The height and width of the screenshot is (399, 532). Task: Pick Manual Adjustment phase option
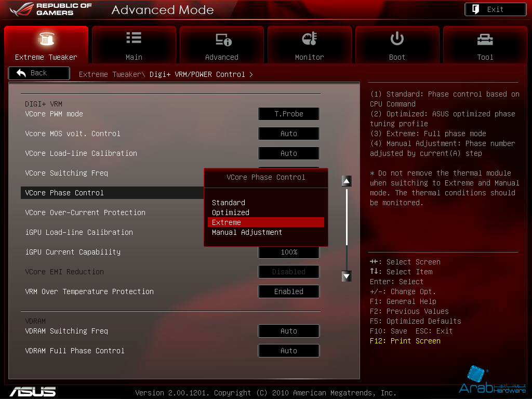pyautogui.click(x=265, y=232)
